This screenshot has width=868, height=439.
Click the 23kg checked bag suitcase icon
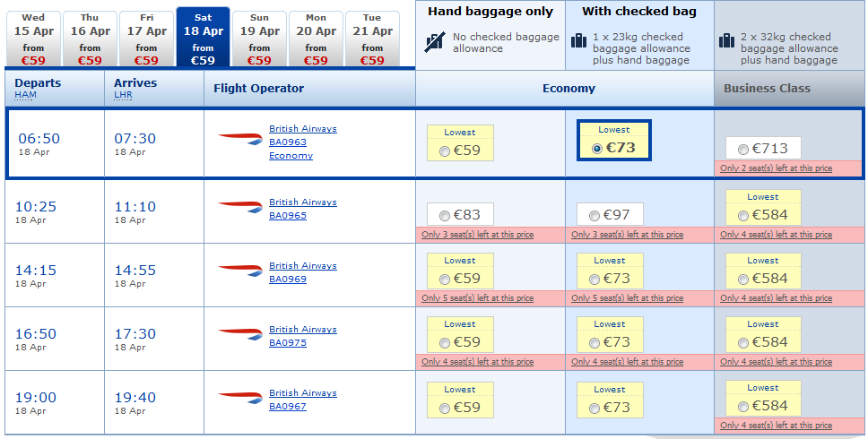(x=578, y=41)
